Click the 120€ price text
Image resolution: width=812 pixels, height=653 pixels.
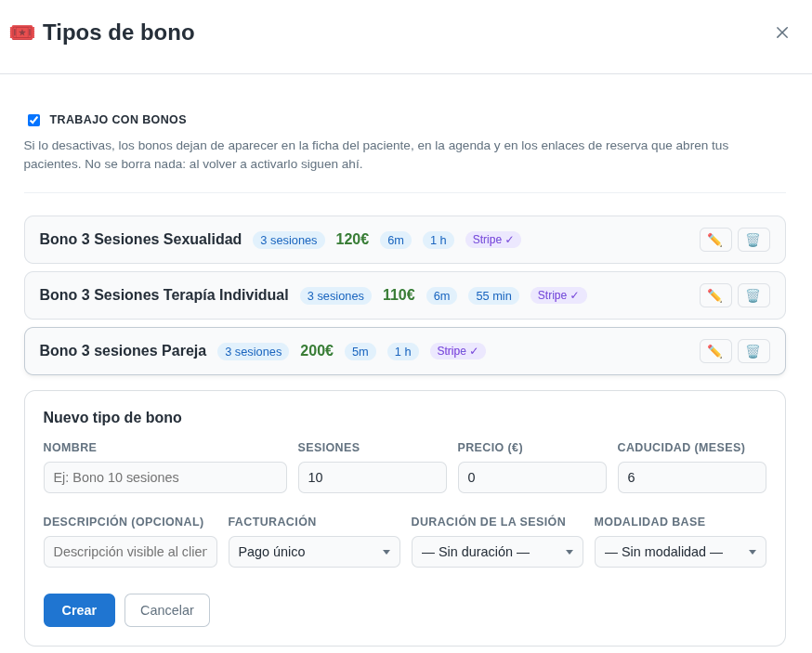coord(352,240)
